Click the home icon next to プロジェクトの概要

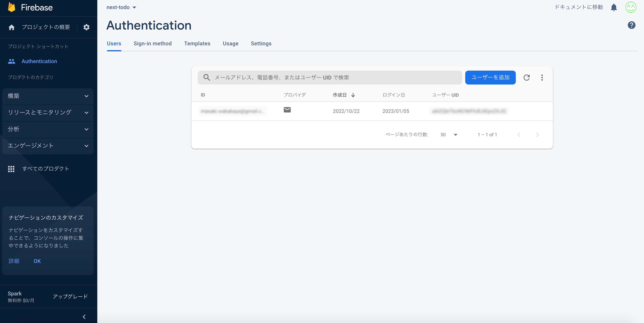12,27
